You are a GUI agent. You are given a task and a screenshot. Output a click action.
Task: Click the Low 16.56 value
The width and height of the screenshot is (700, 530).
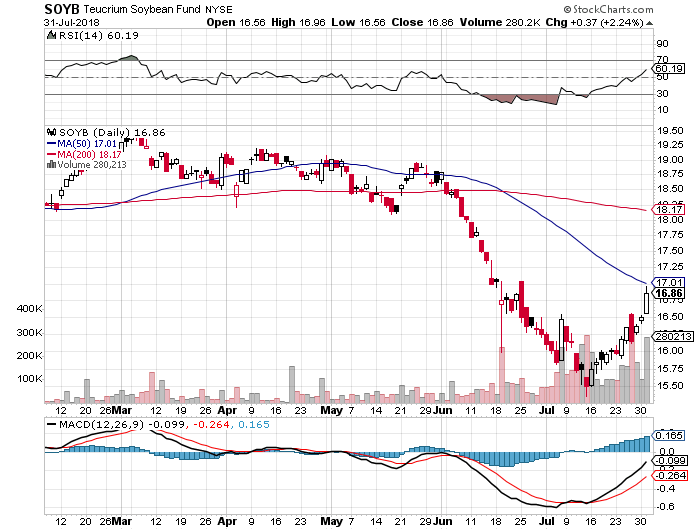[x=358, y=22]
